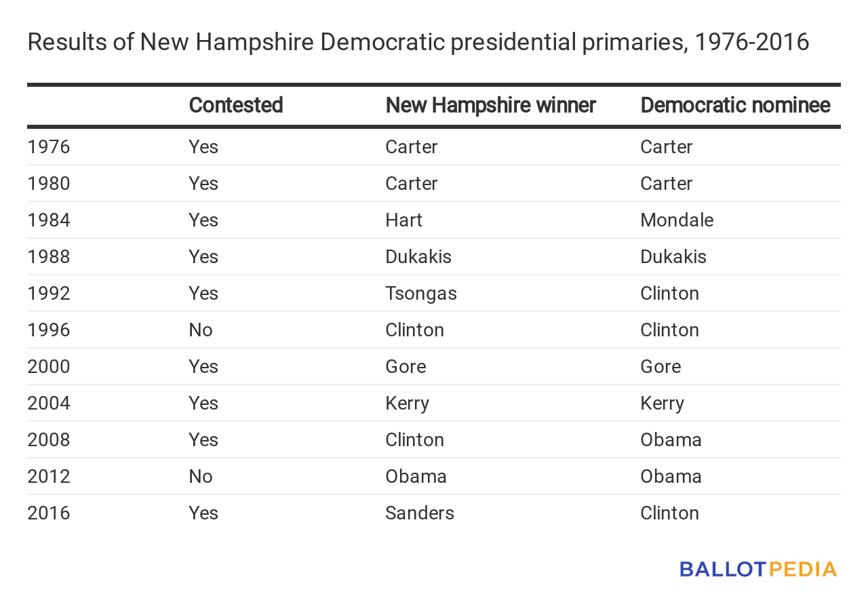
Task: Click the Ballotpedia logo
Action: [758, 569]
